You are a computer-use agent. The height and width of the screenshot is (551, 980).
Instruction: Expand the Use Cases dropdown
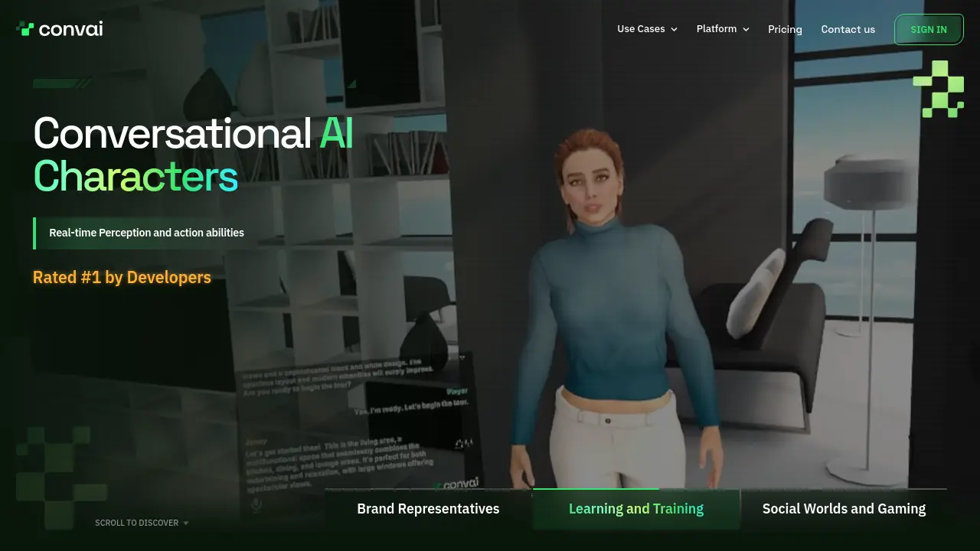tap(647, 28)
